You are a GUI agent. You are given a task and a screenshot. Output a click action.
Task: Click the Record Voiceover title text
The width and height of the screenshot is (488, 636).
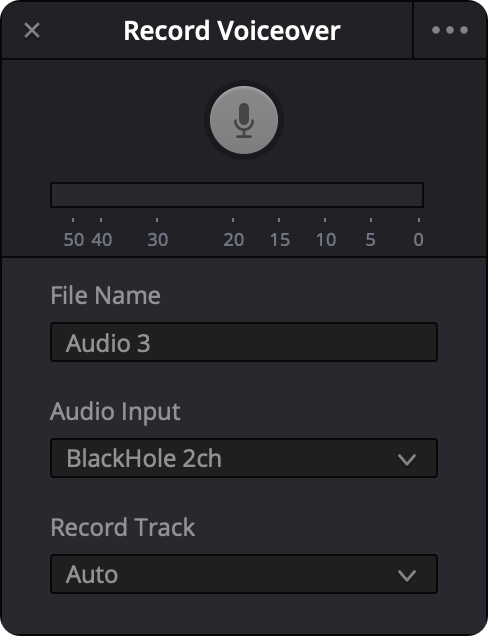[x=232, y=31]
